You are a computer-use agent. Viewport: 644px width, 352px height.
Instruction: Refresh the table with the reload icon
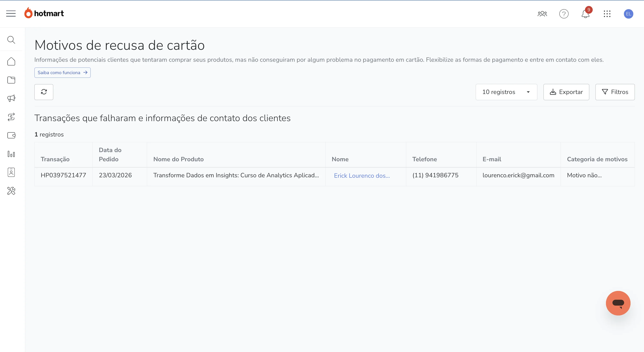point(44,92)
